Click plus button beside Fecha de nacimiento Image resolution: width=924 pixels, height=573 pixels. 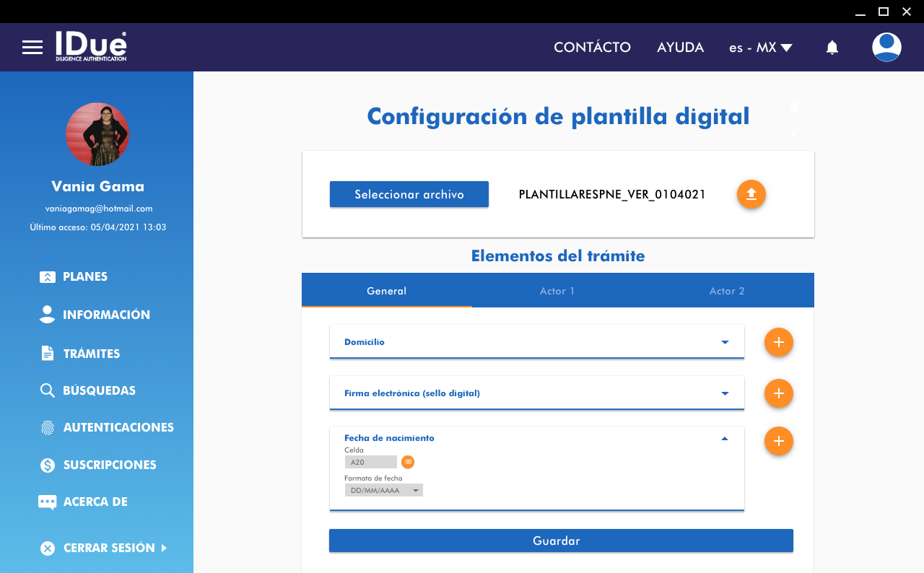pyautogui.click(x=778, y=441)
